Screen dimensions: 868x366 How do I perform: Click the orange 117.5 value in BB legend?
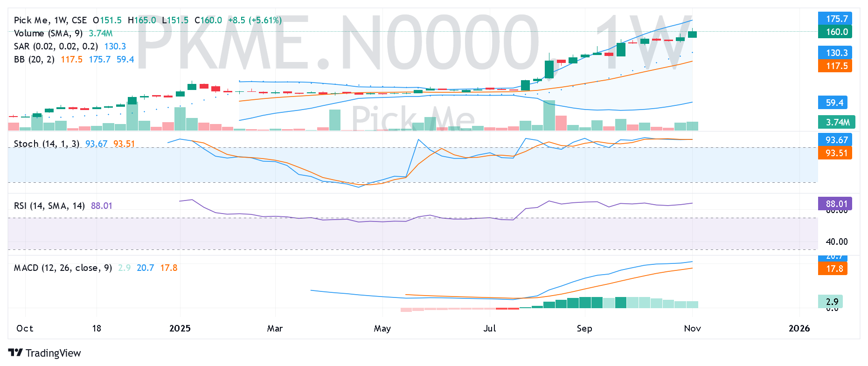pos(71,59)
